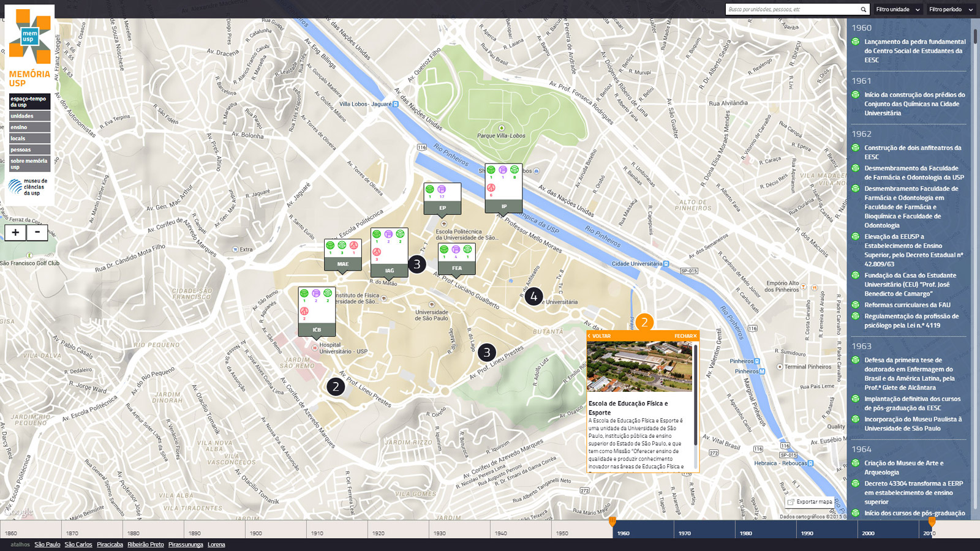Open the pessoas menu item
Image resolution: width=980 pixels, height=551 pixels.
29,149
